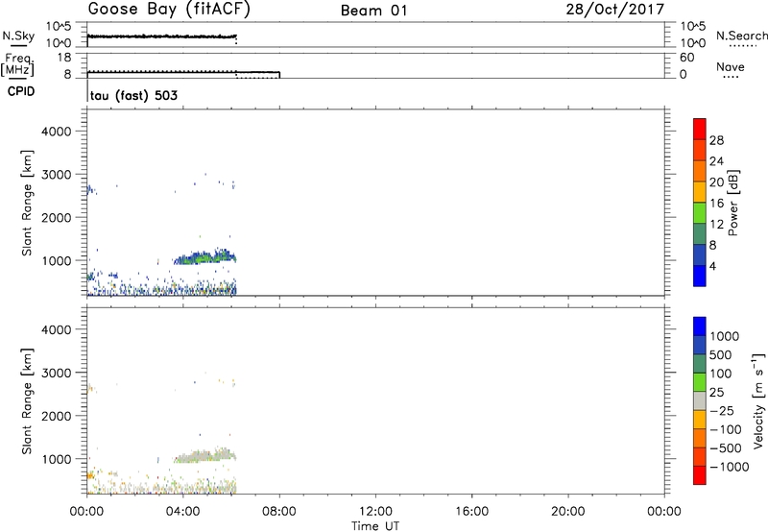The image size is (768, 532).
Task: Click the "4000" tick on the velocity panel
Action: [x=57, y=329]
